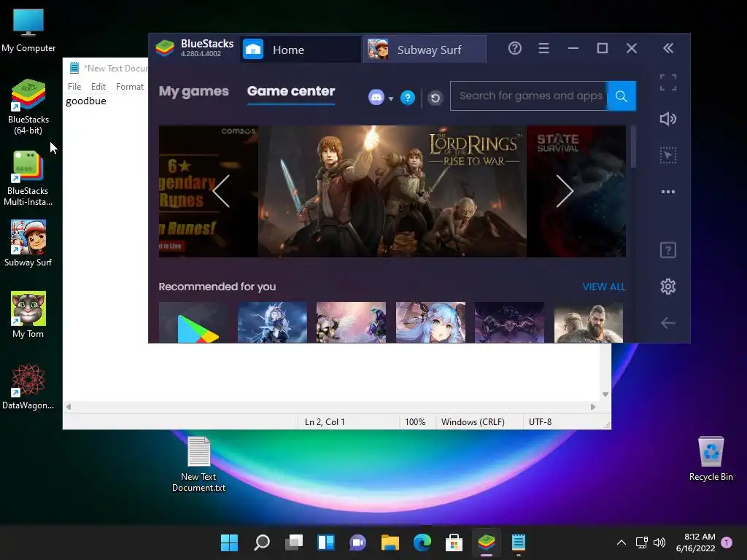Select the Recycle Bin icon
The width and height of the screenshot is (747, 560).
click(x=711, y=459)
